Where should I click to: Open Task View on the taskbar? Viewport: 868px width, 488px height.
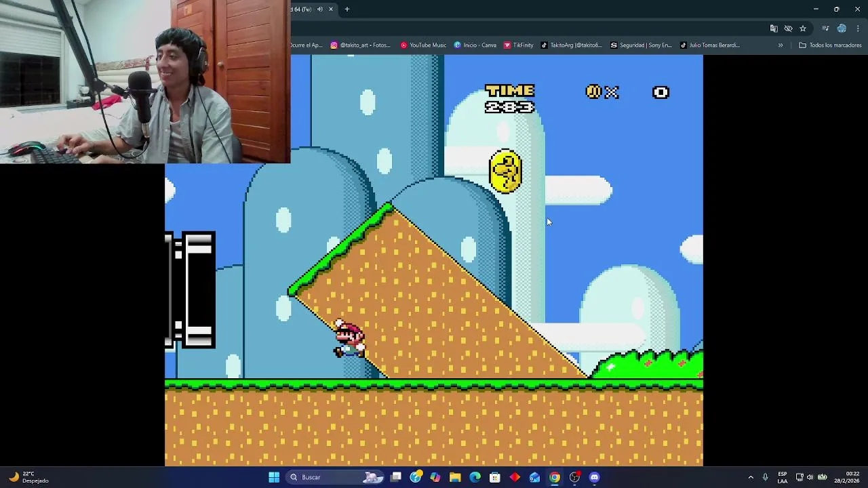396,477
